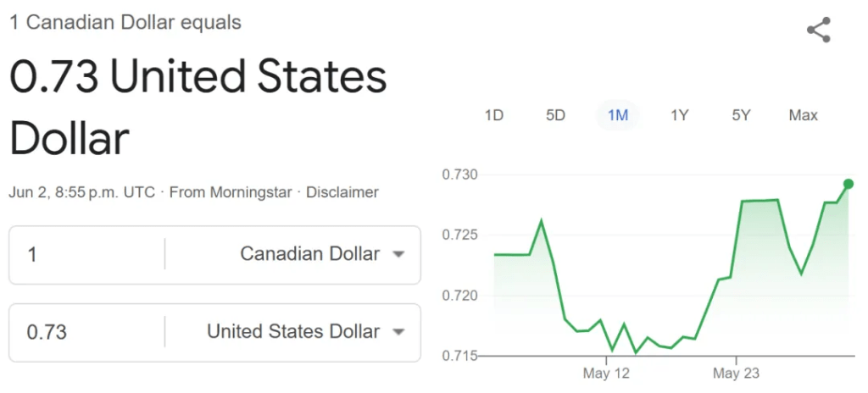Click the 0.730 y-axis label

[460, 174]
